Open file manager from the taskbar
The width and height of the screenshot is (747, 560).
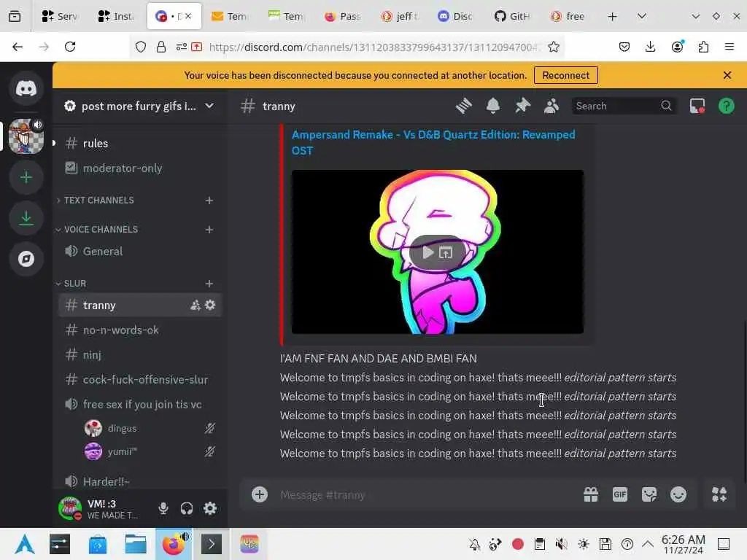tap(135, 544)
